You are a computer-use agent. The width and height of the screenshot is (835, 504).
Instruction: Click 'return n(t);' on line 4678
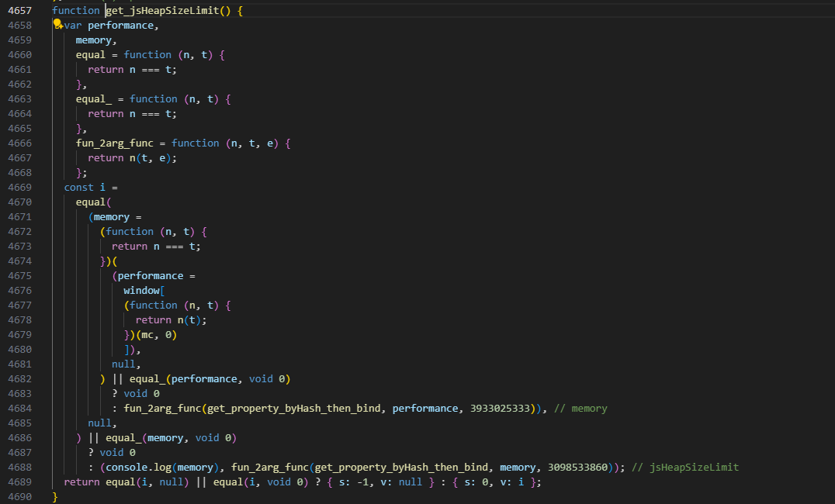171,320
